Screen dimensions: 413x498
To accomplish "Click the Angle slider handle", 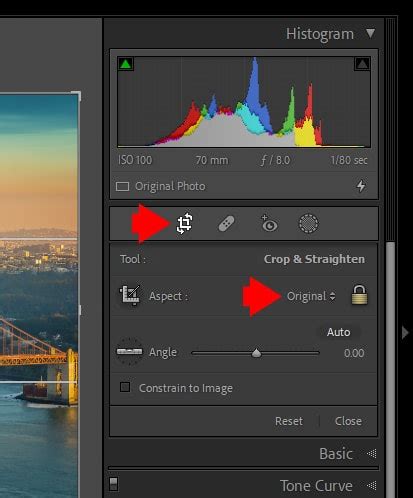I will [x=256, y=353].
